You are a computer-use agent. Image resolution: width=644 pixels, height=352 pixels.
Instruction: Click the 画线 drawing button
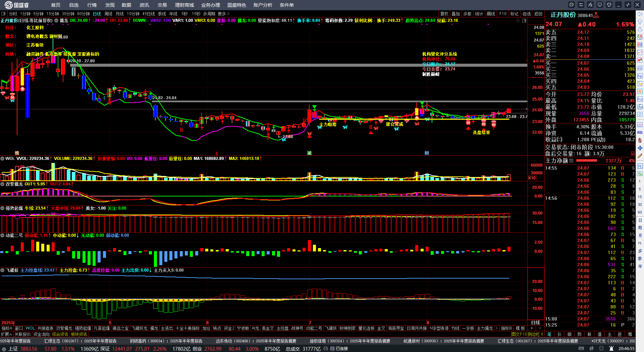click(491, 14)
